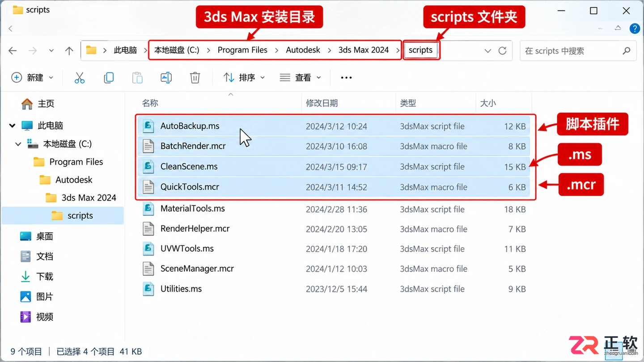The height and width of the screenshot is (362, 644).
Task: Click the Cut scissors icon
Action: click(80, 78)
